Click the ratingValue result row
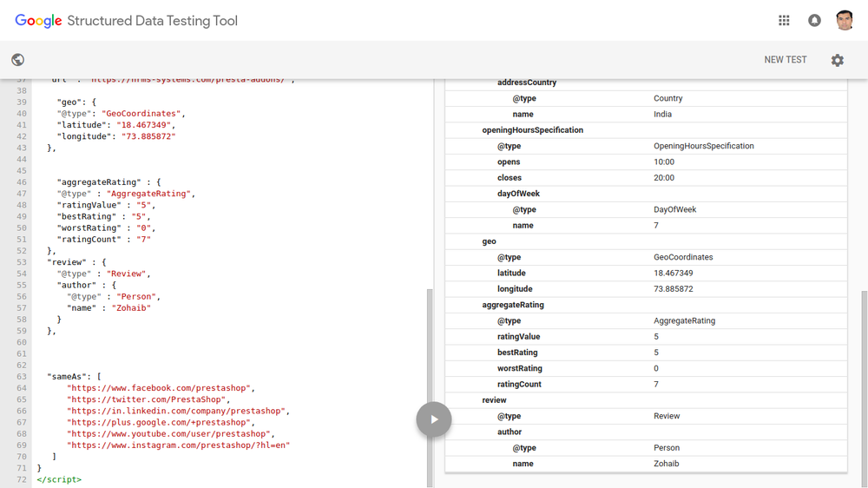This screenshot has height=488, width=868. [646, 337]
